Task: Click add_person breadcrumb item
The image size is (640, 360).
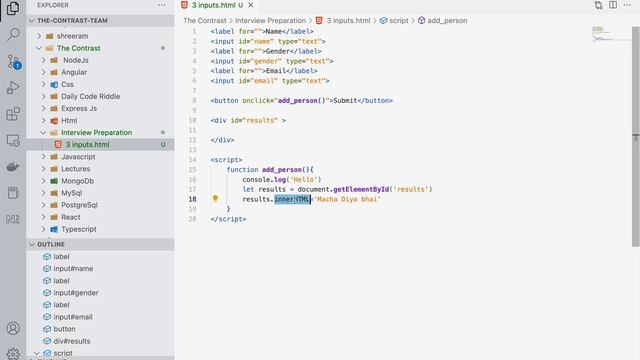Action: (x=442, y=20)
